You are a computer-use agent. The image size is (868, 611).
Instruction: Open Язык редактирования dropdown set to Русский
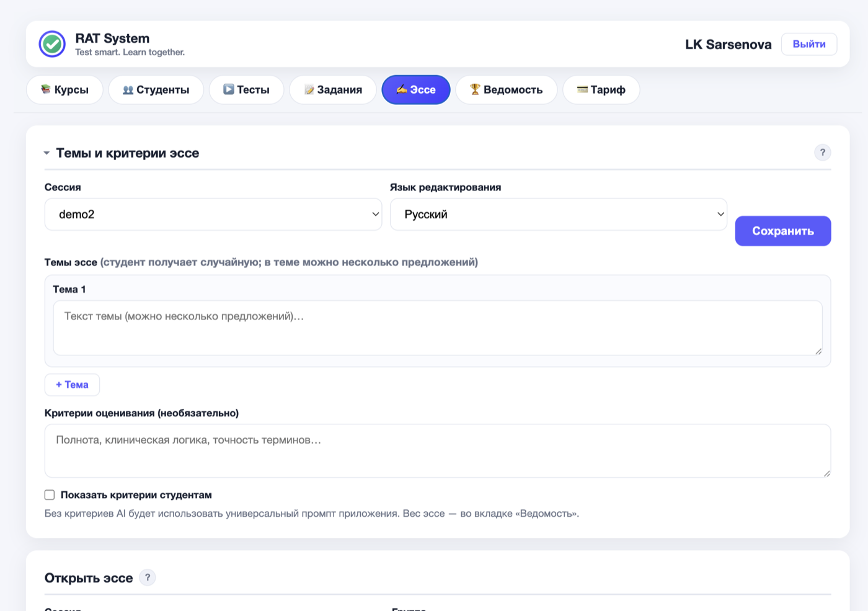tap(558, 215)
